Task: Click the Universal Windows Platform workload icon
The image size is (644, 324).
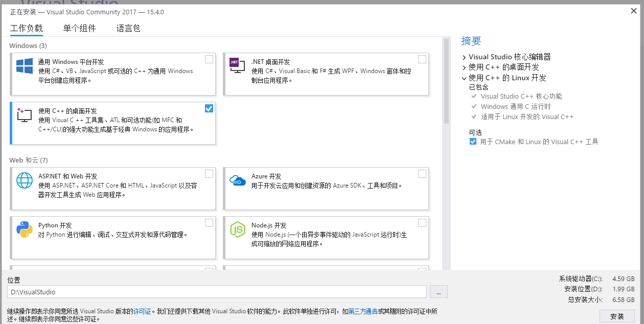Action: [25, 66]
